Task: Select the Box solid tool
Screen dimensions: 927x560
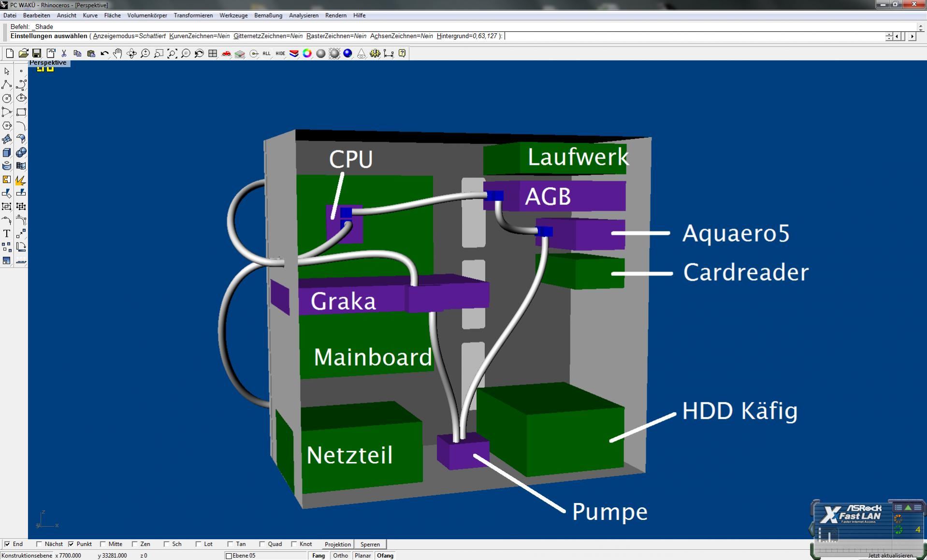Action: pyautogui.click(x=7, y=153)
